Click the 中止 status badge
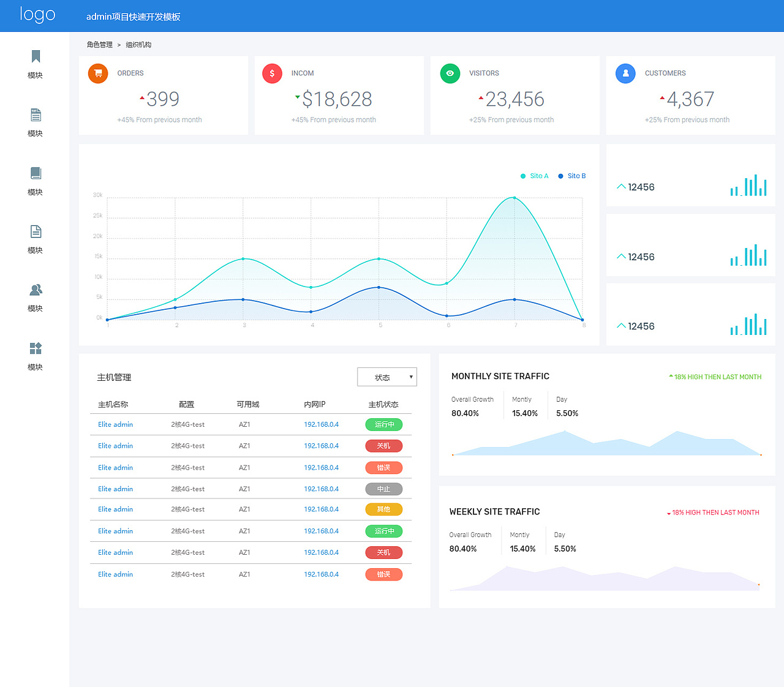 coord(384,489)
